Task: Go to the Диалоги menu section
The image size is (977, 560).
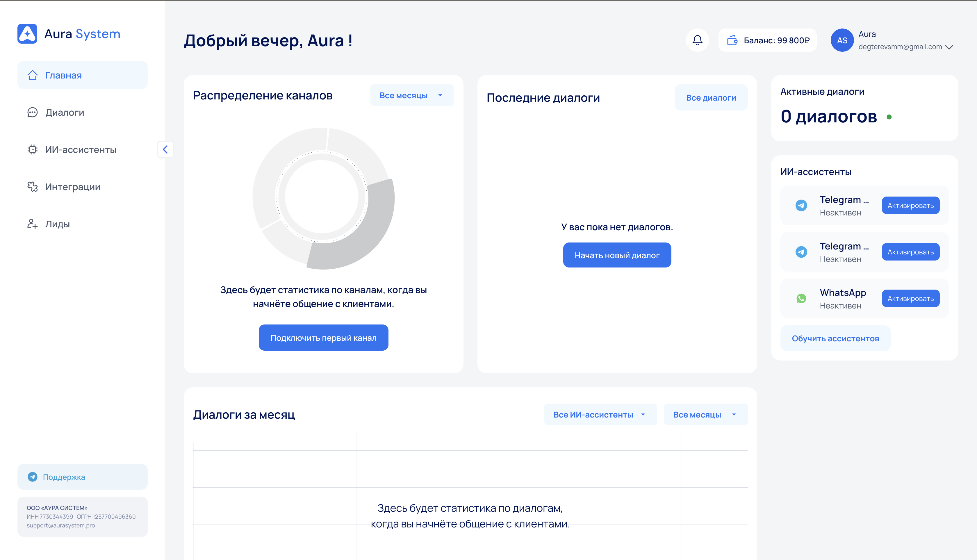Action: (x=65, y=112)
